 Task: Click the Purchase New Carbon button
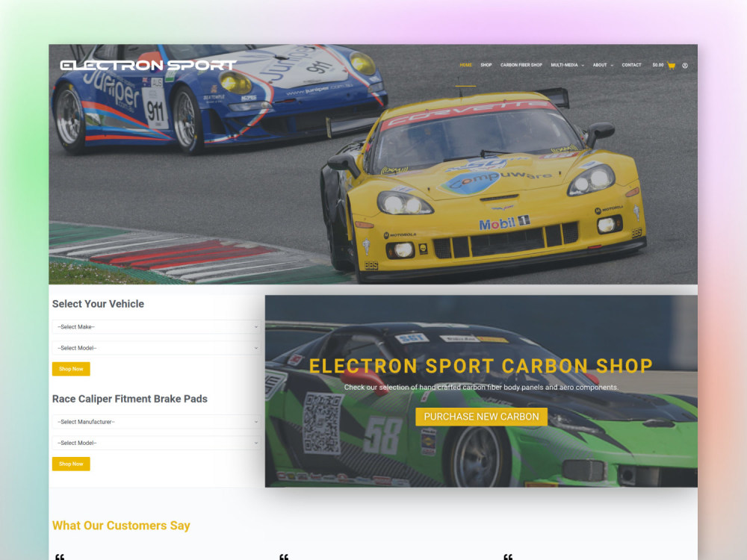[x=481, y=417]
